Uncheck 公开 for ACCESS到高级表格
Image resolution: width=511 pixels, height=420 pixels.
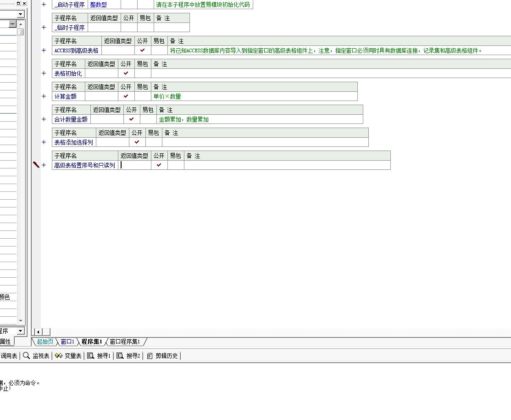click(142, 50)
